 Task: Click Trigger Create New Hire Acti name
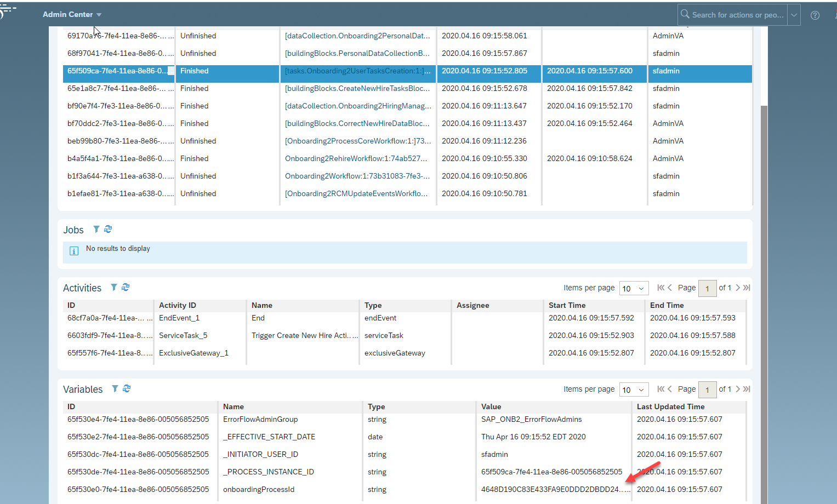tap(305, 335)
